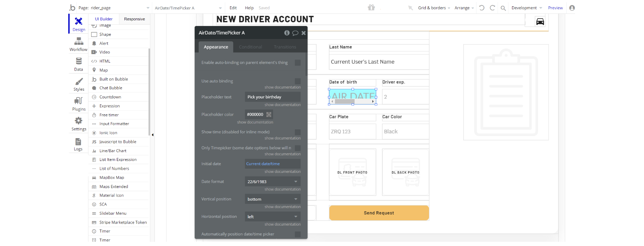This screenshot has width=644, height=246.
Task: Open the Workflow section
Action: click(x=78, y=44)
